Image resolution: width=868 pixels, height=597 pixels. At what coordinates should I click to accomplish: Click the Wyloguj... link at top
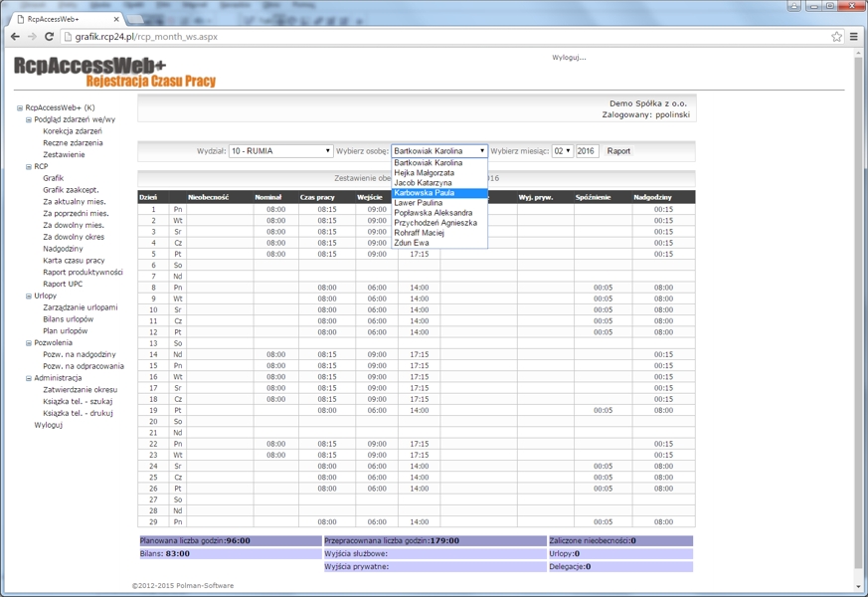[x=569, y=58]
